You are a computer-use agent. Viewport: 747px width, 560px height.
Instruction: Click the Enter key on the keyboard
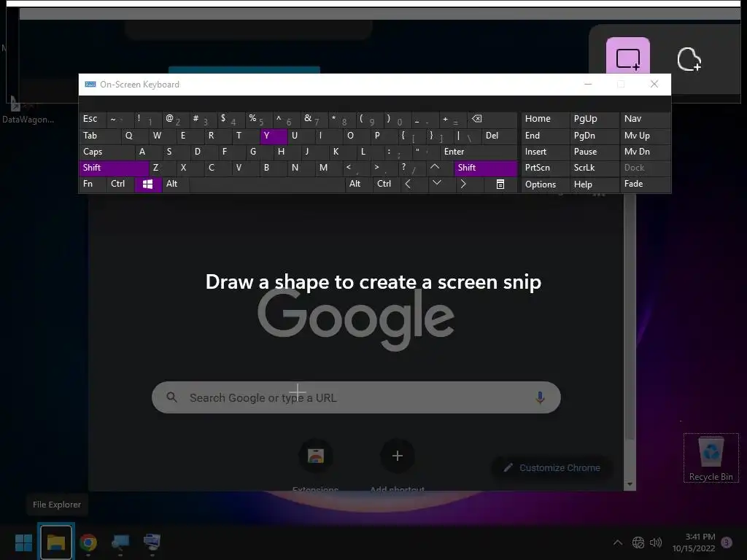click(479, 152)
